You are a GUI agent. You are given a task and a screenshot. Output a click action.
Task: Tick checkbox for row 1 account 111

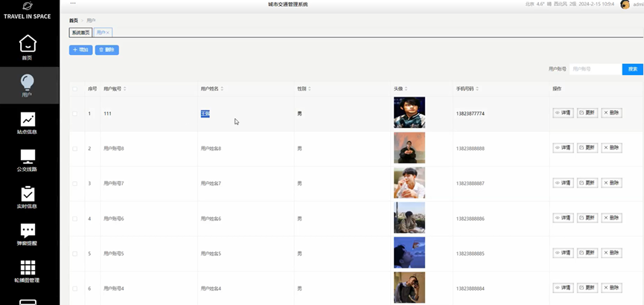point(74,114)
